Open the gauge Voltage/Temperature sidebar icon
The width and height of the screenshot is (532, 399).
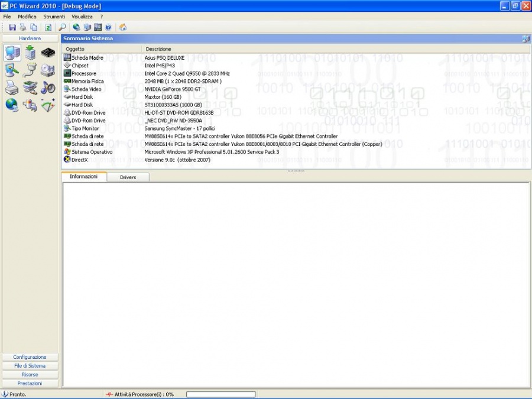coord(48,105)
